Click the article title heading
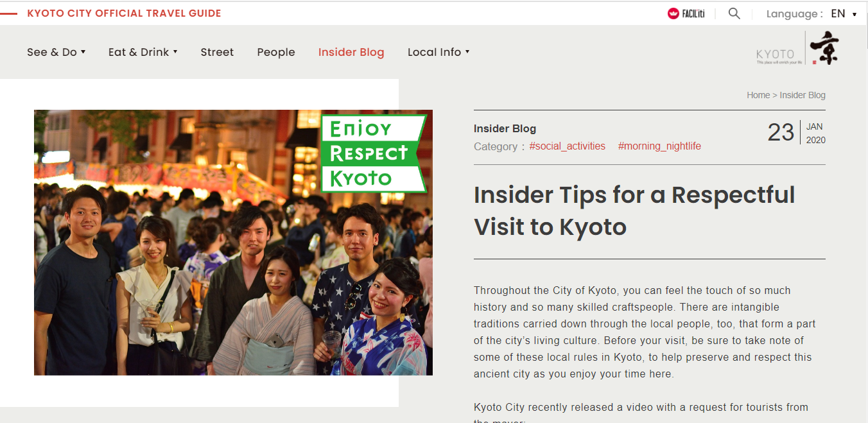The width and height of the screenshot is (868, 423). click(634, 211)
